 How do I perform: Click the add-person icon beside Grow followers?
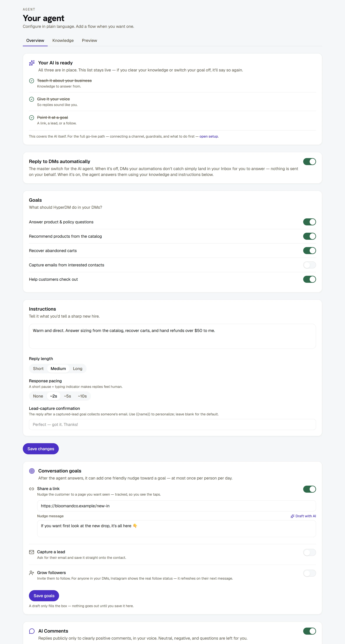click(x=31, y=573)
